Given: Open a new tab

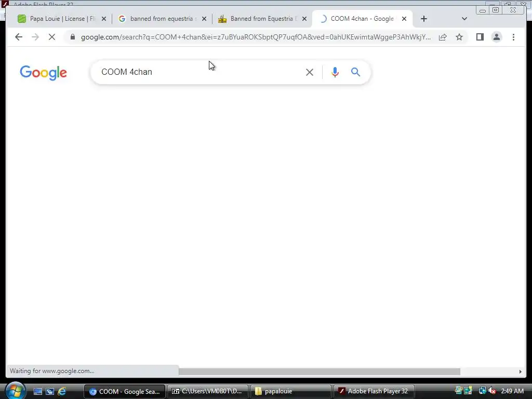Looking at the screenshot, I should pyautogui.click(x=424, y=19).
